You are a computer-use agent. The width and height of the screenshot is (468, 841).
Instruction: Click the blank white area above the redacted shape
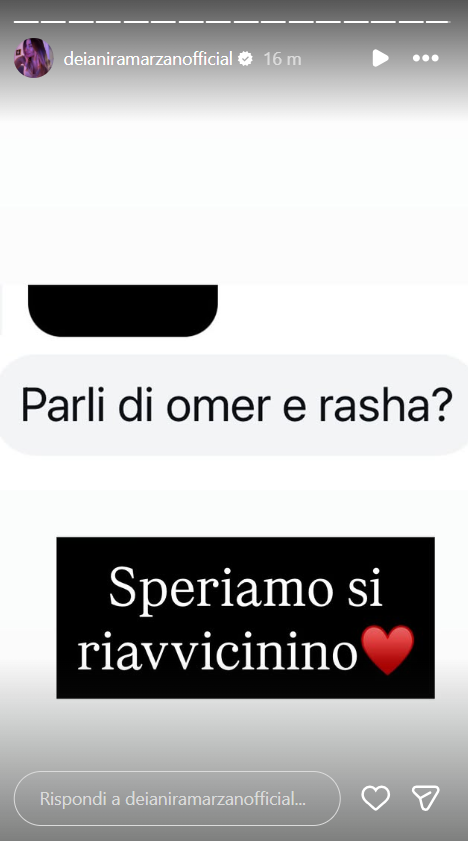[x=234, y=204]
